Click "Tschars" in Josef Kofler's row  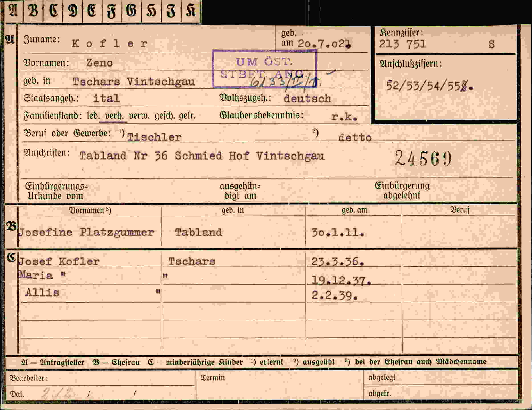(192, 261)
